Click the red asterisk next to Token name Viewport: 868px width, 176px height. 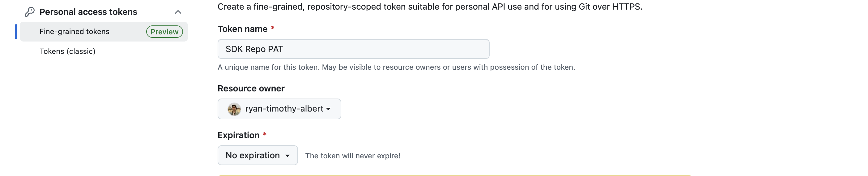point(273,28)
